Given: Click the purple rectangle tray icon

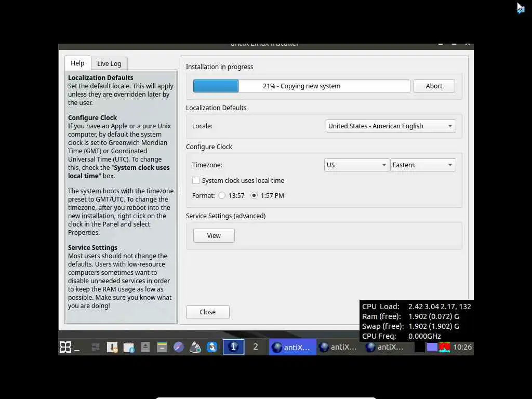Looking at the screenshot, I should click(432, 347).
